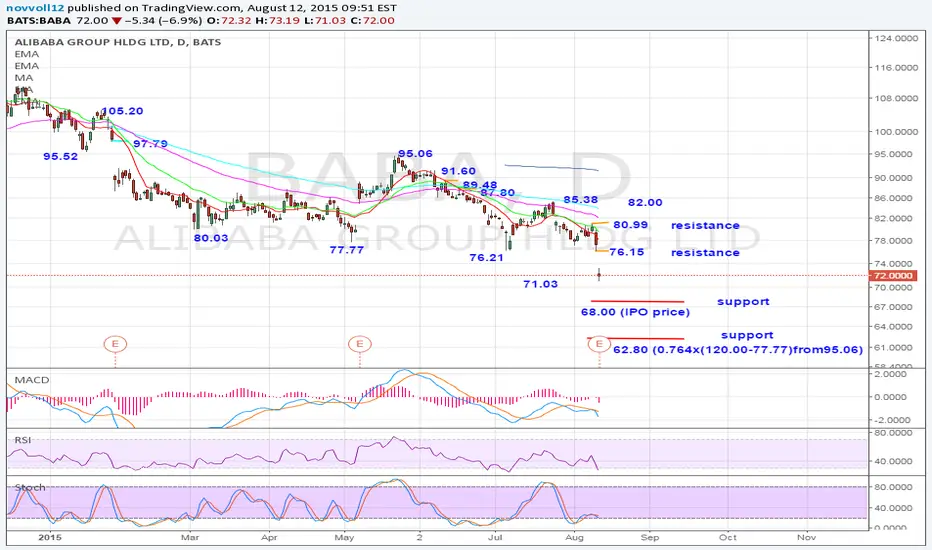The image size is (932, 550).
Task: Click the 68.00 (IPO price) annotation
Action: pos(635,312)
